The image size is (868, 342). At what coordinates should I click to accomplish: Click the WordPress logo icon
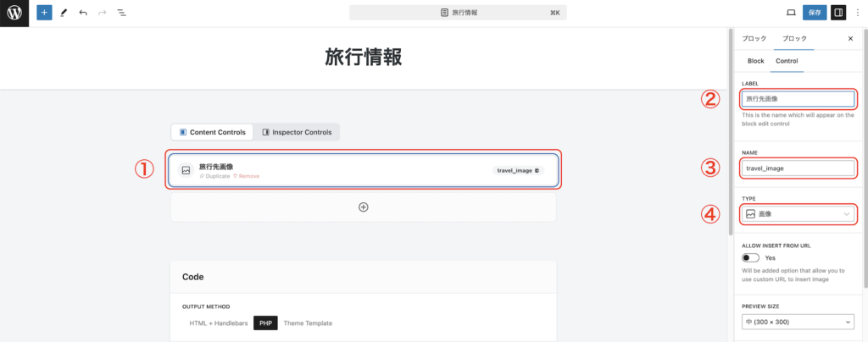(x=14, y=14)
